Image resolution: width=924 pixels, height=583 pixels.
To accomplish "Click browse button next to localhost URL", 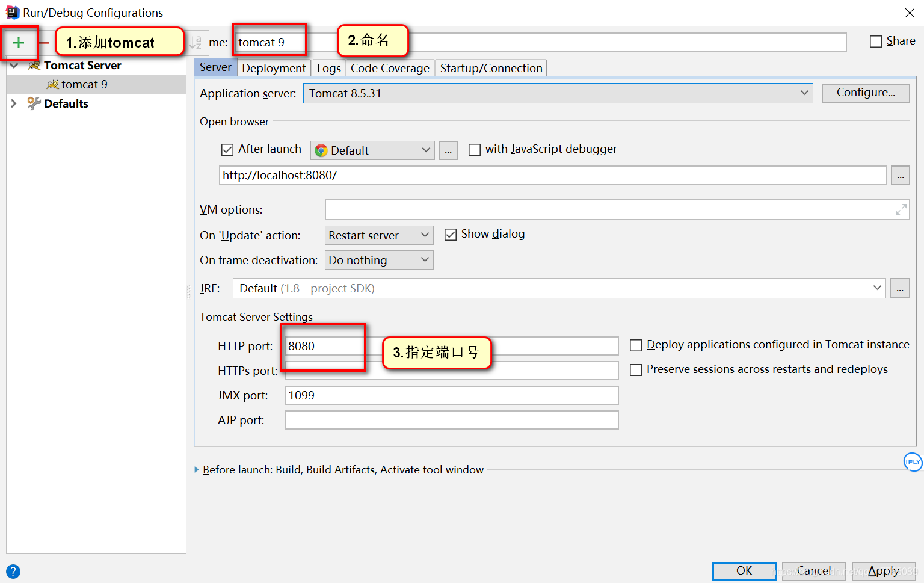I will [900, 175].
